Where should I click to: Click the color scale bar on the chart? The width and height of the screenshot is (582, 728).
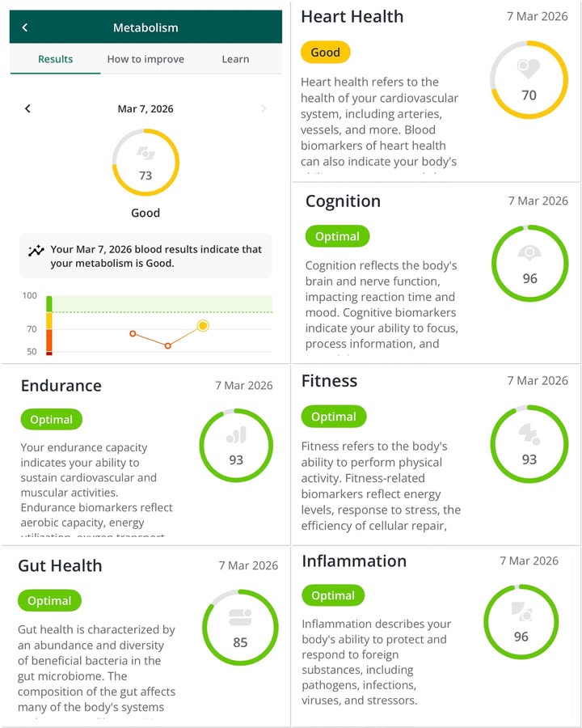click(x=49, y=325)
